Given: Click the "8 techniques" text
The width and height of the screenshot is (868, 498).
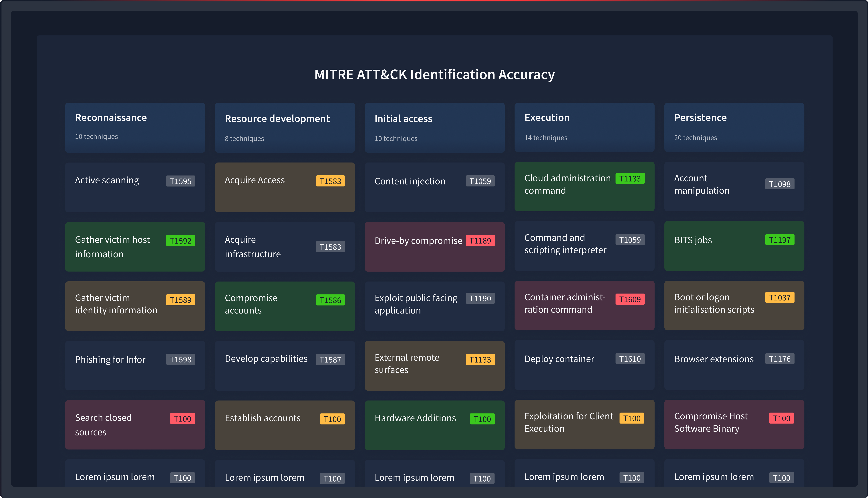Looking at the screenshot, I should (x=244, y=138).
